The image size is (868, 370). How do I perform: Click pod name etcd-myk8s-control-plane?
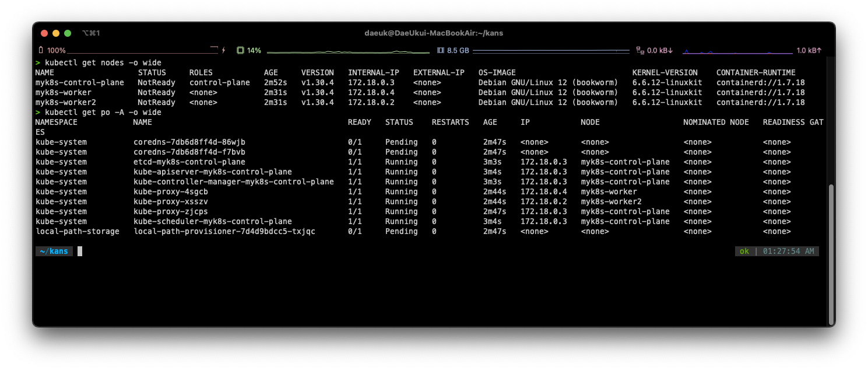click(x=189, y=162)
